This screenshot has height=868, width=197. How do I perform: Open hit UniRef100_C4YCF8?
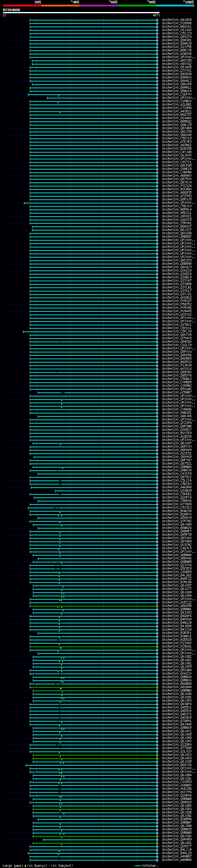pos(177,474)
